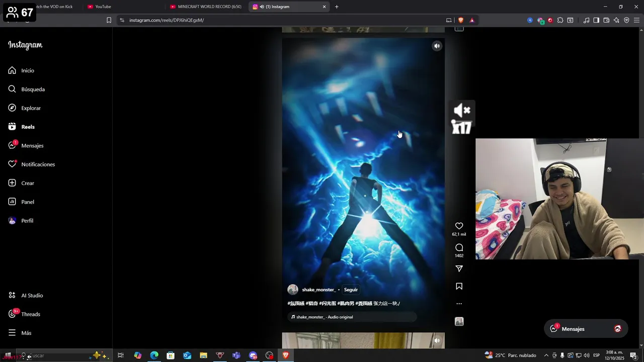644x362 pixels.
Task: Open the weather widget 25°C Parc. nublado
Action: pos(510,355)
